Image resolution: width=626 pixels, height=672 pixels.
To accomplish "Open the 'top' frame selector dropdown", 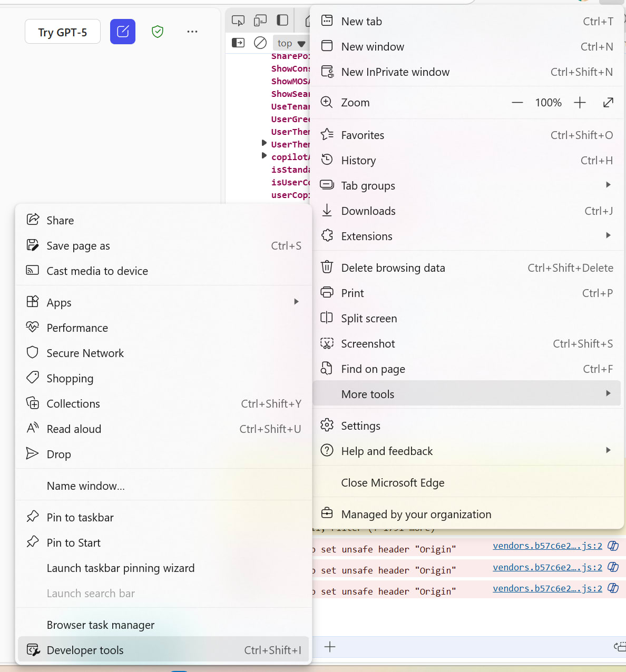I will point(290,43).
